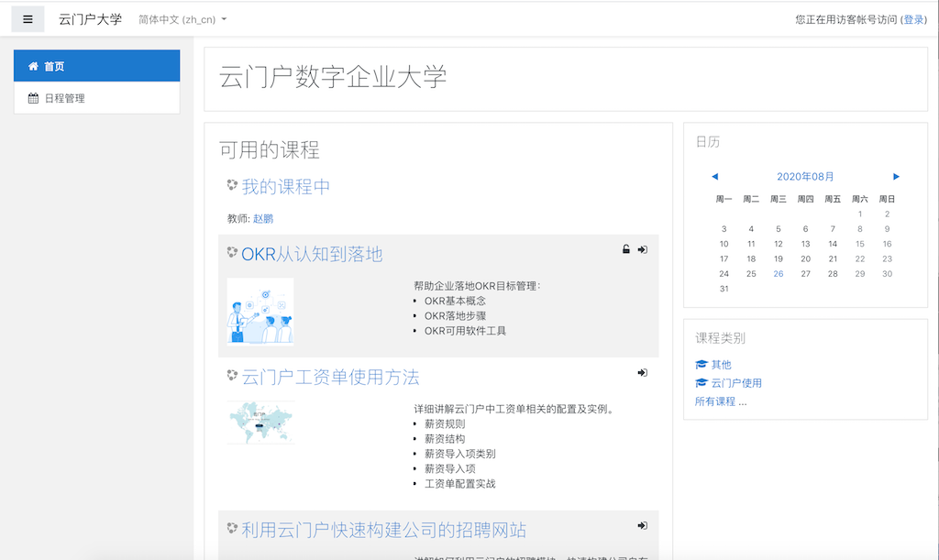Click the OKR基本概念 bullet text
This screenshot has height=560, width=939.
tap(455, 301)
